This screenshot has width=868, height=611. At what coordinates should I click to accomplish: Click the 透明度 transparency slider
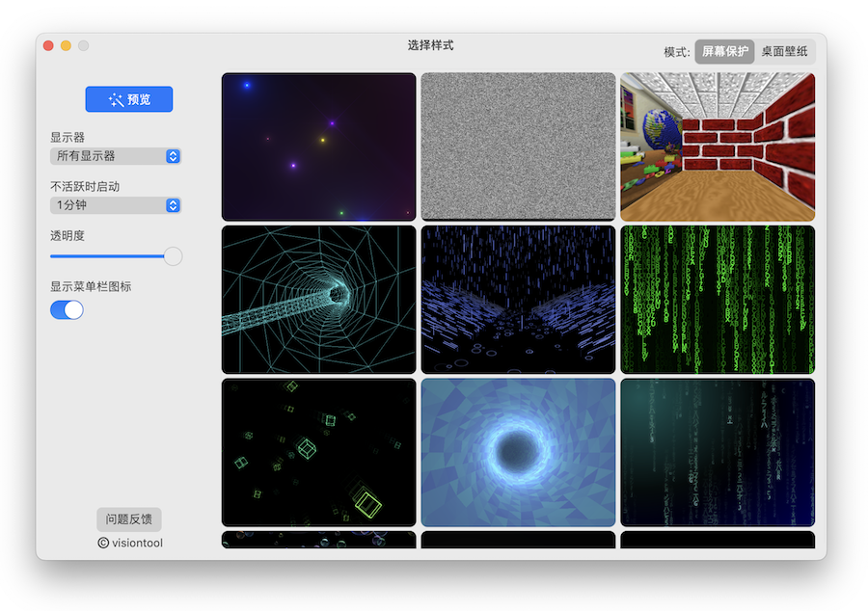coord(117,256)
